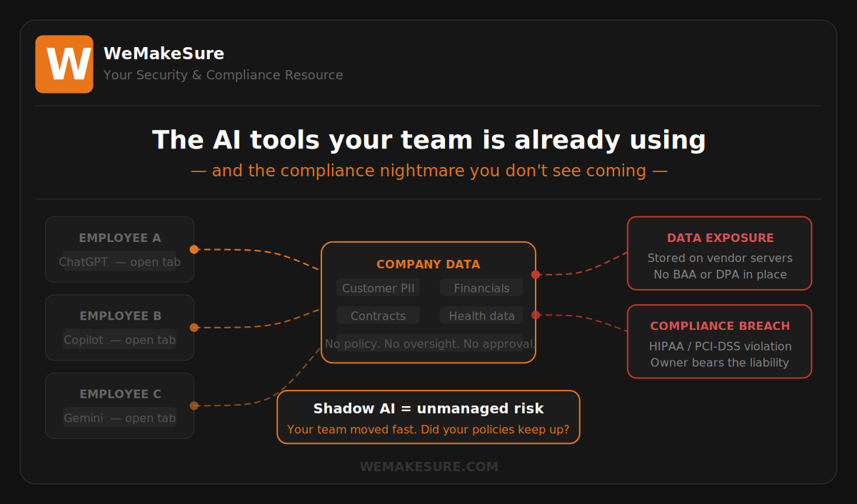Click the upper red dot on Company Data
The height and width of the screenshot is (504, 857).
(536, 274)
